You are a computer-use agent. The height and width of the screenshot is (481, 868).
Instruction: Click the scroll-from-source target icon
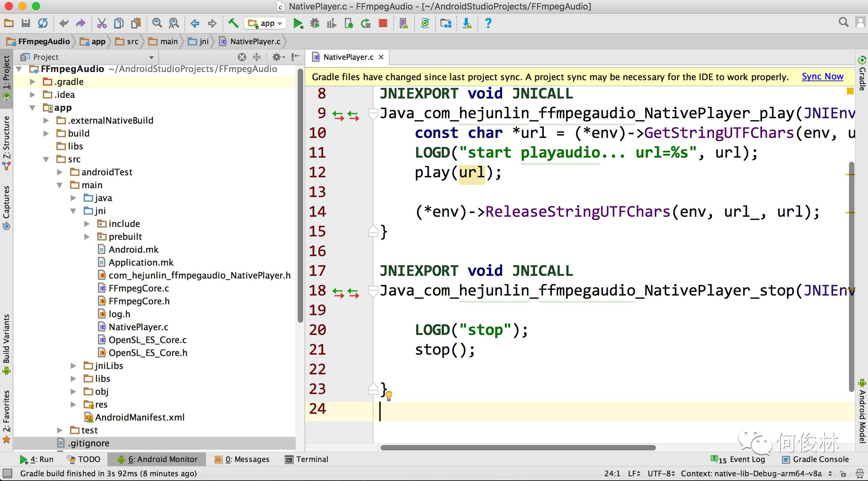242,57
